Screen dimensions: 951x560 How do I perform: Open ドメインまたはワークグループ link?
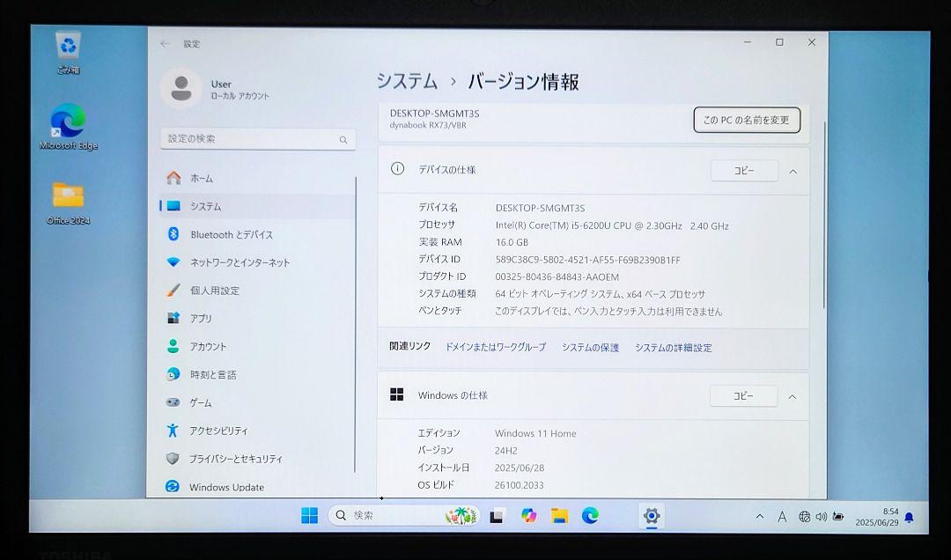point(496,347)
